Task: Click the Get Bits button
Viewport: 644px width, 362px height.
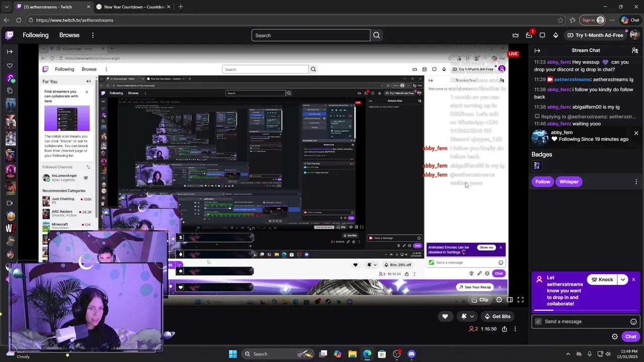Action: (x=497, y=316)
